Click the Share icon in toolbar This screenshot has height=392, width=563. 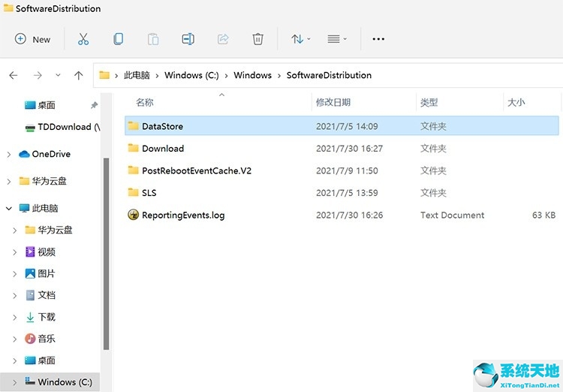click(x=223, y=39)
